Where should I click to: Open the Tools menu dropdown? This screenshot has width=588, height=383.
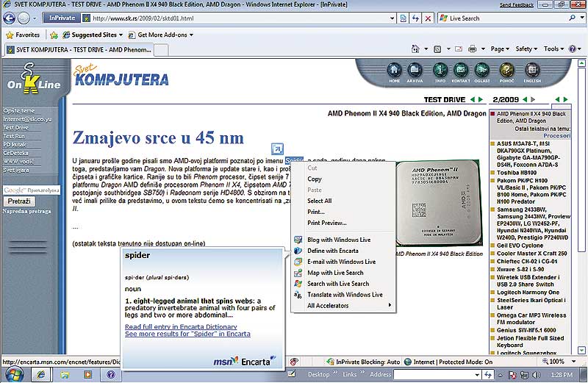coord(554,49)
